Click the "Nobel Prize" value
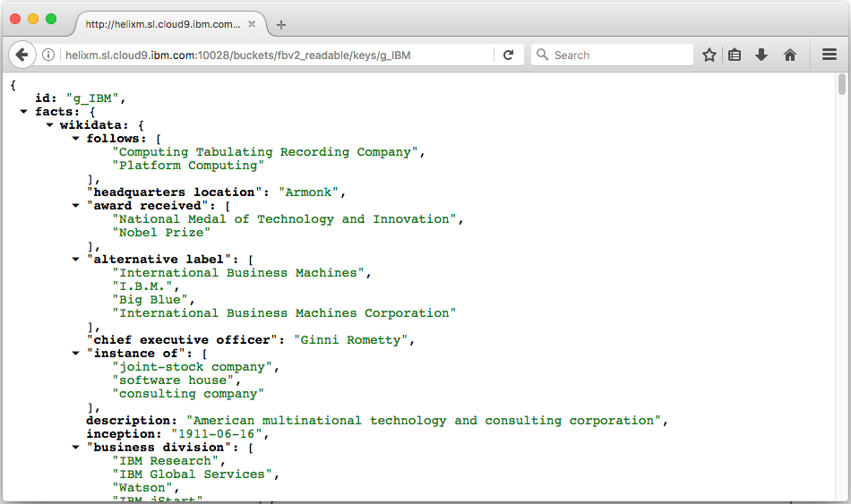Image resolution: width=851 pixels, height=504 pixels. pos(161,232)
